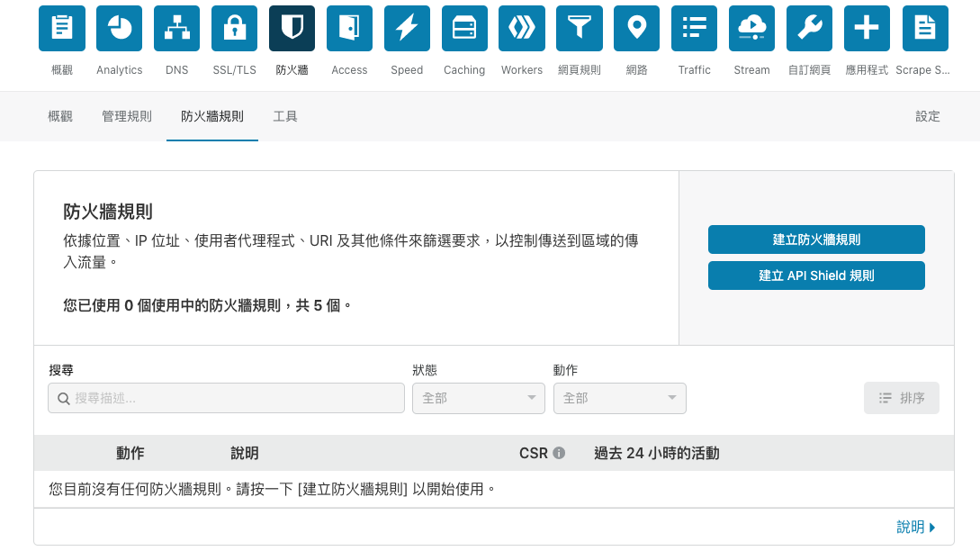The width and height of the screenshot is (980, 560).
Task: Open the 概觀 sub-tab
Action: pyautogui.click(x=60, y=116)
